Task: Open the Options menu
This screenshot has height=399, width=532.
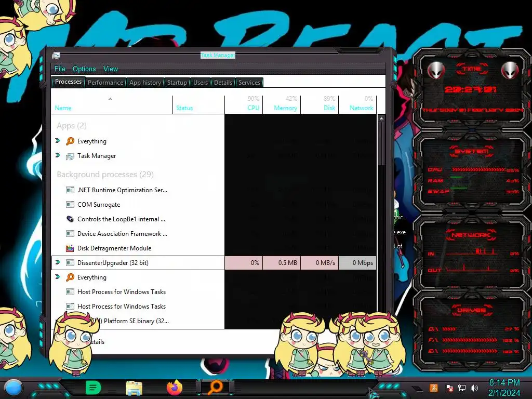Action: (x=84, y=69)
